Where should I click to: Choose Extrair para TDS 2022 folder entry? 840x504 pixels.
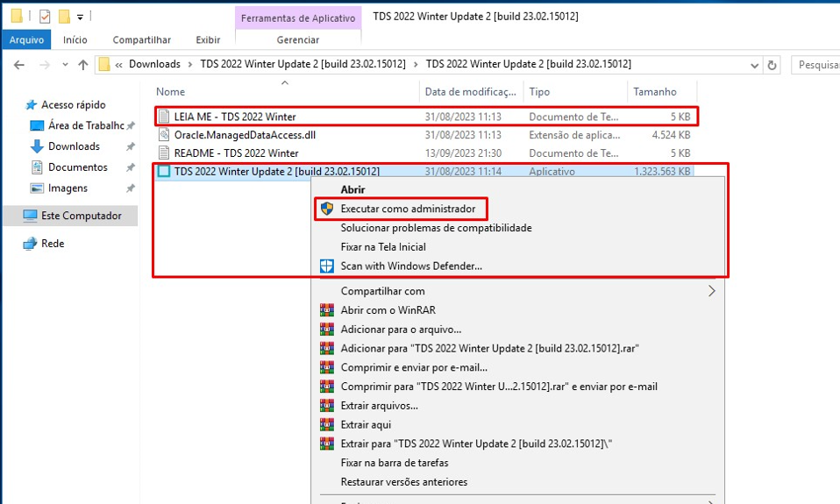click(476, 444)
